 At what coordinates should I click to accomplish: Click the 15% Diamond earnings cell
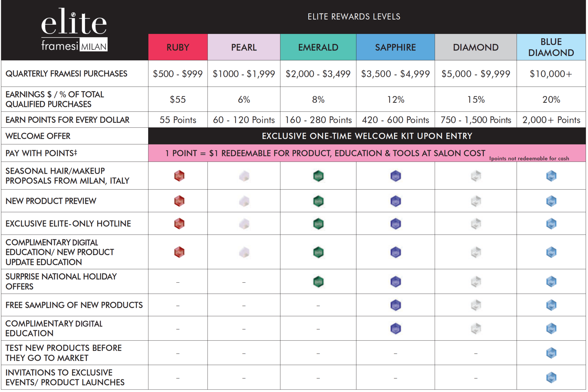pos(476,100)
